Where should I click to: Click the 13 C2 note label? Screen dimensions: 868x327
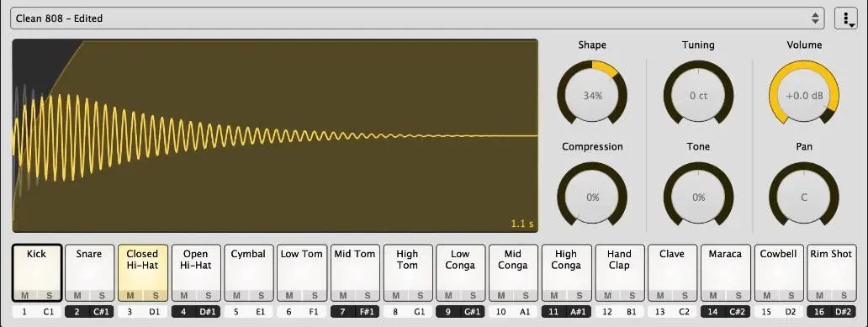pyautogui.click(x=672, y=312)
